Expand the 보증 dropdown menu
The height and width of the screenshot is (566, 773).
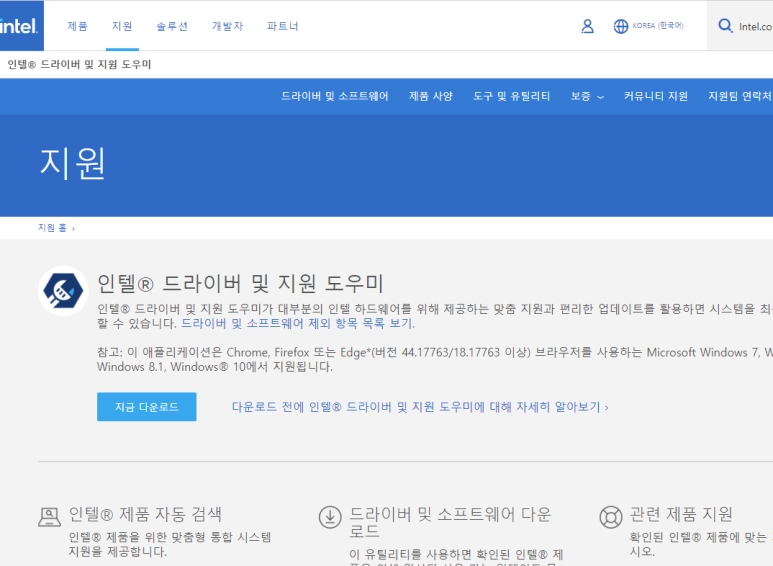(587, 96)
